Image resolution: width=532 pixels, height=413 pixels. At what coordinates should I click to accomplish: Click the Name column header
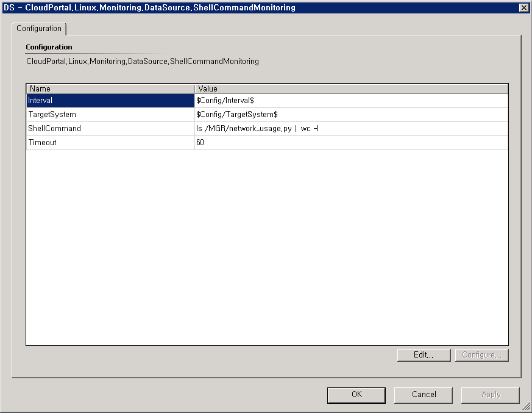[x=110, y=88]
